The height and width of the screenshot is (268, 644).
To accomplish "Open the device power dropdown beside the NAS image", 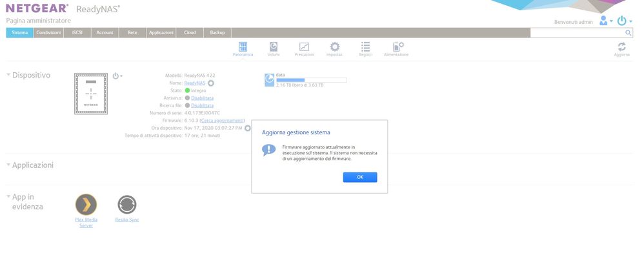I will tap(117, 76).
